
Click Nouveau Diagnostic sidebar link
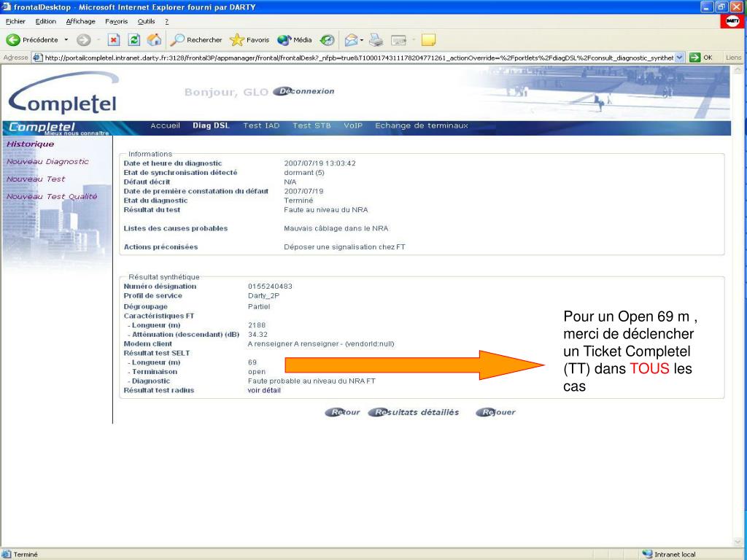coord(47,161)
